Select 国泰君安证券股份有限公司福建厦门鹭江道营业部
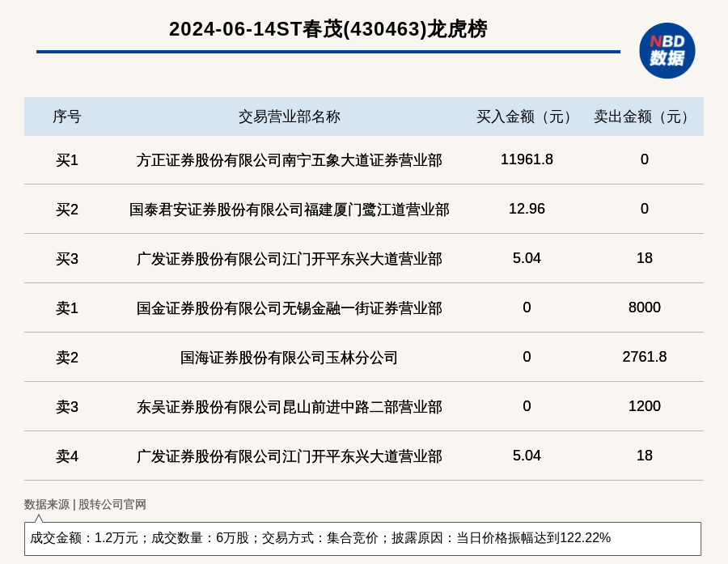This screenshot has width=728, height=564. (290, 210)
